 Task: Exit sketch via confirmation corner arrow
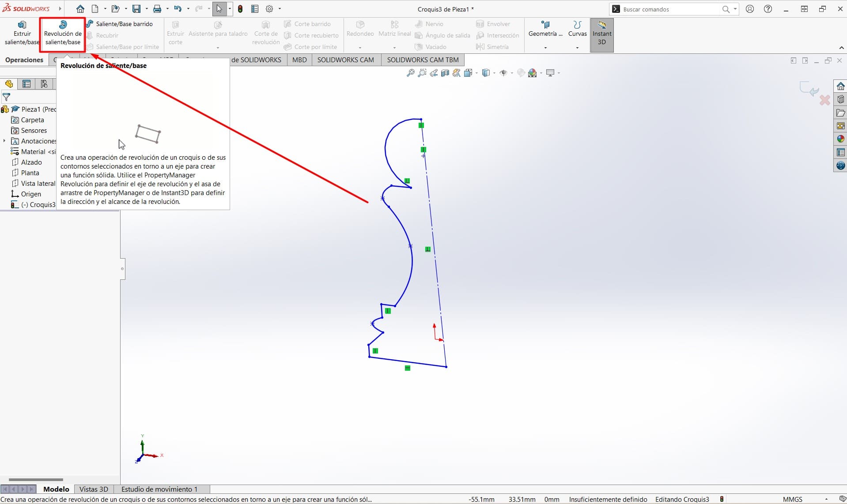809,88
